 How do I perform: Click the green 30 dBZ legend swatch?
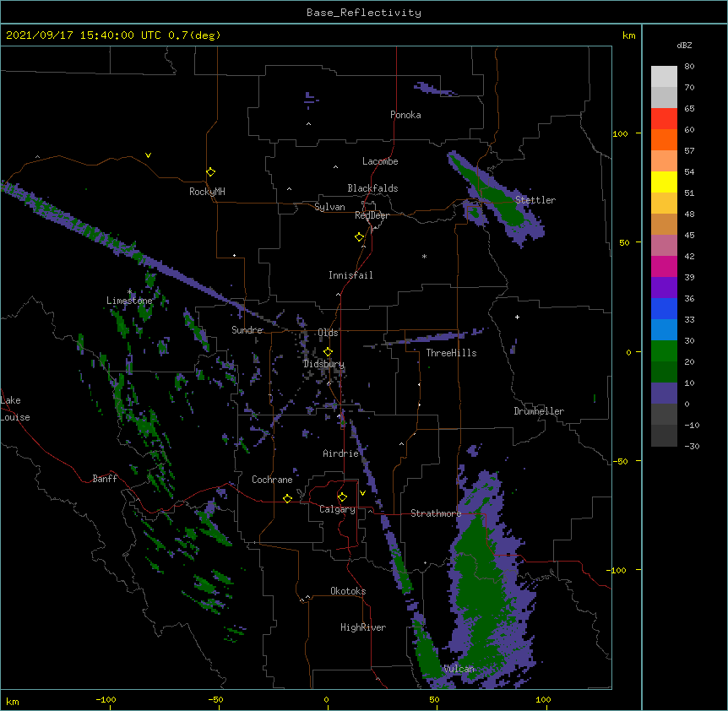pyautogui.click(x=664, y=351)
